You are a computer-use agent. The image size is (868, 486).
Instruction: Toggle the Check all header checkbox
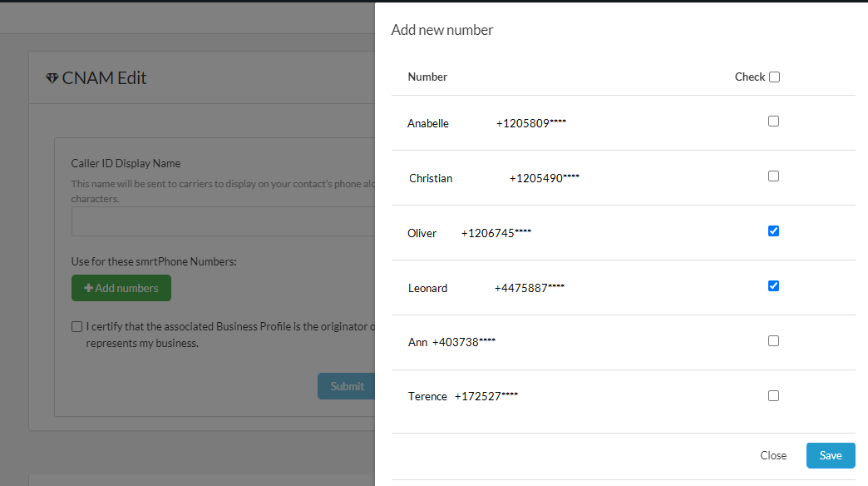(774, 77)
